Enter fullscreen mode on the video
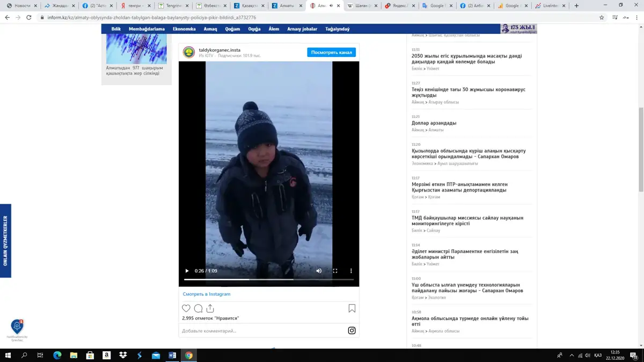The width and height of the screenshot is (644, 362). [335, 271]
